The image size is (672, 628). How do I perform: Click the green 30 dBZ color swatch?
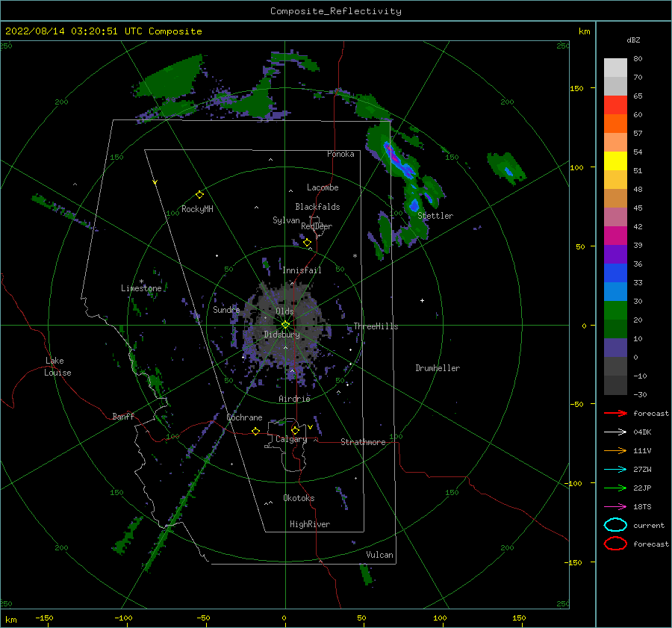615,310
